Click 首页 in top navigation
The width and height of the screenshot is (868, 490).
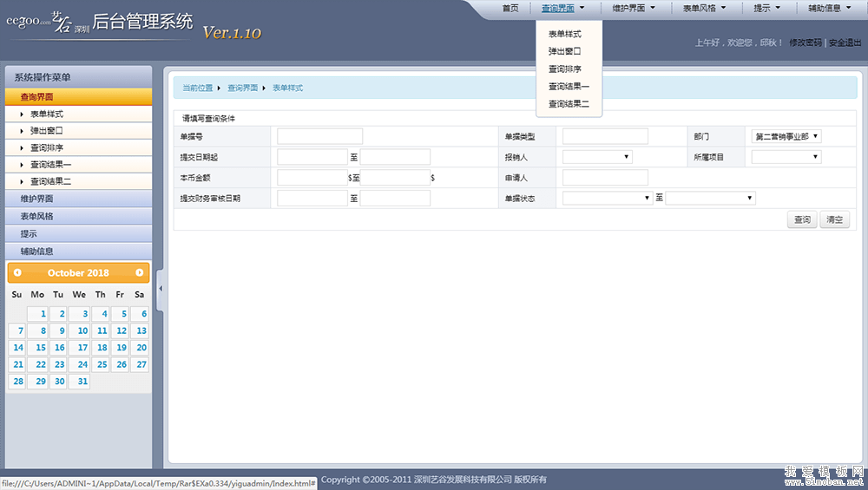coord(510,9)
